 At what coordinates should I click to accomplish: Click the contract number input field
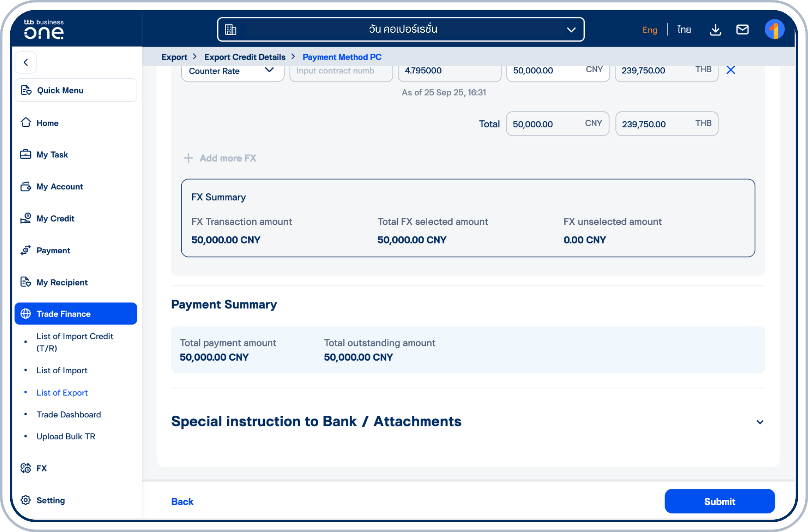341,71
